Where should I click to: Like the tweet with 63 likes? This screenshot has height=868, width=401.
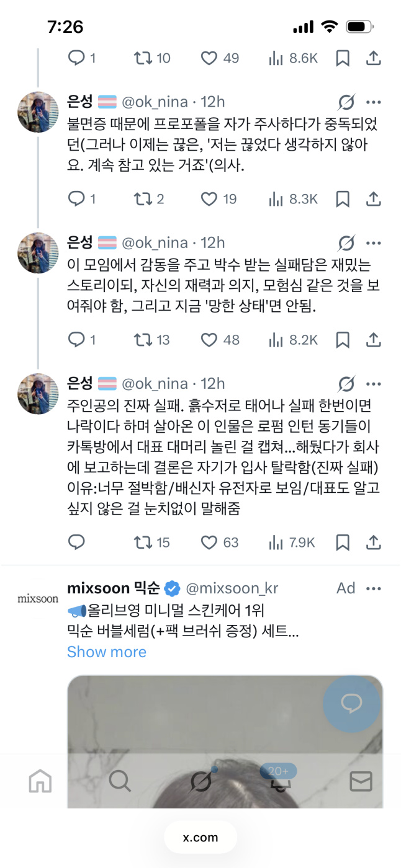(209, 542)
